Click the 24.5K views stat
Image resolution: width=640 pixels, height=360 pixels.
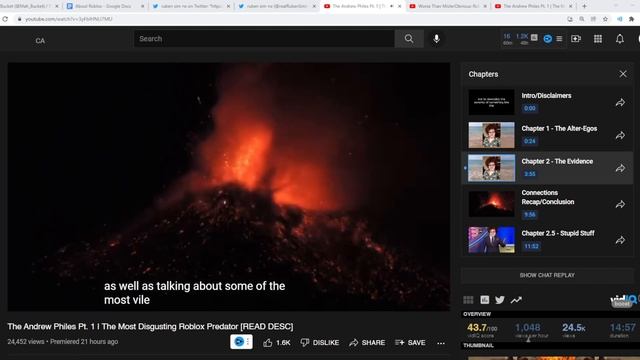point(573,328)
